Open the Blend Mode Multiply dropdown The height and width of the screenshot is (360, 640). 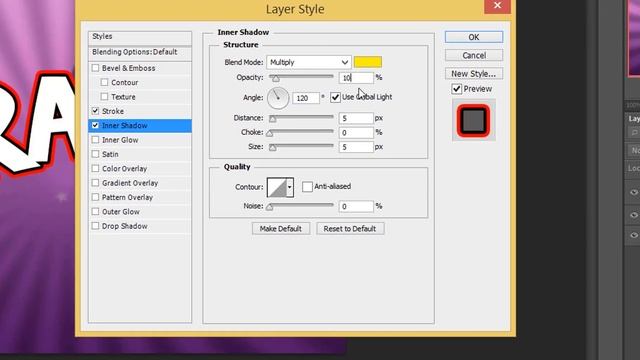pos(309,62)
